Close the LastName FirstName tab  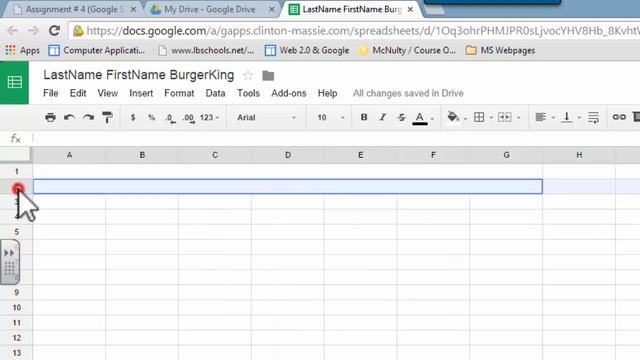[x=411, y=9]
